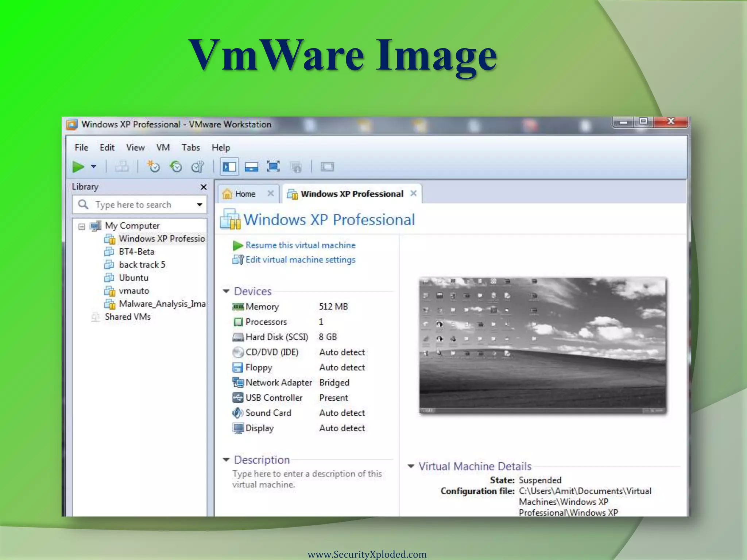Click the BT4-Beta VM icon
Image resolution: width=747 pixels, height=560 pixels.
pos(109,252)
